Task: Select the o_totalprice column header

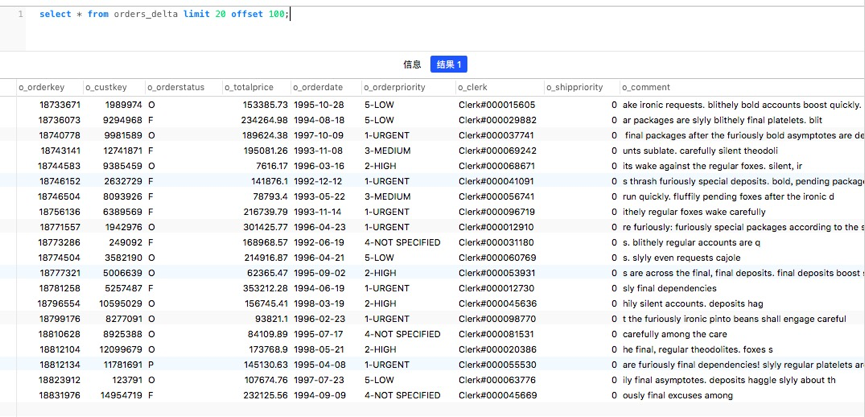Action: (249, 87)
